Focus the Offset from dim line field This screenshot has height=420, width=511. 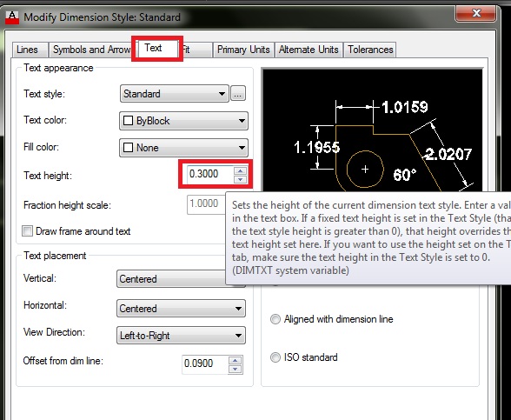[x=205, y=363]
